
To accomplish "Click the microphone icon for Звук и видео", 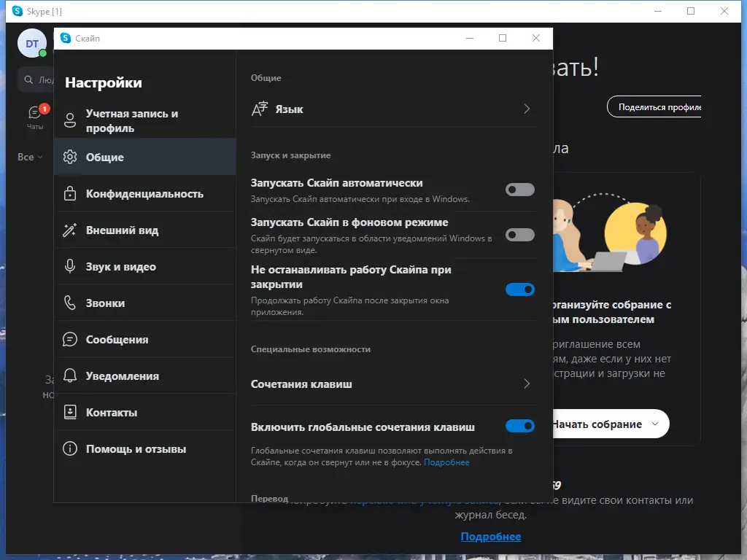I will tap(70, 266).
